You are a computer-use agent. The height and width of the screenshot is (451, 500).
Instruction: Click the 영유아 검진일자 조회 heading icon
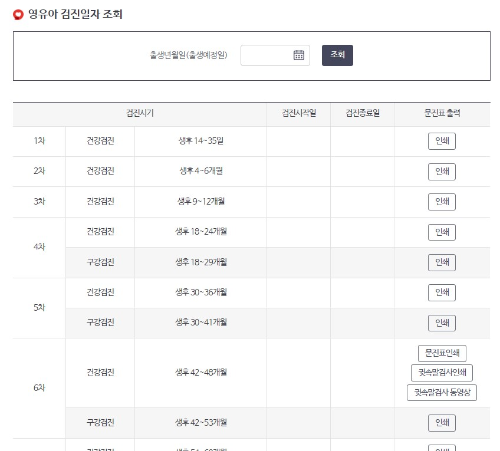18,15
